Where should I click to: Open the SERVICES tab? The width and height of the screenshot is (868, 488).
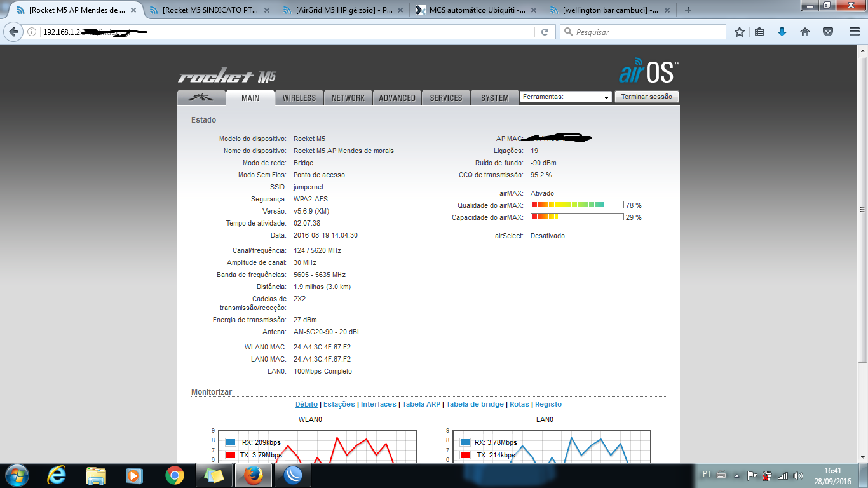pos(446,98)
